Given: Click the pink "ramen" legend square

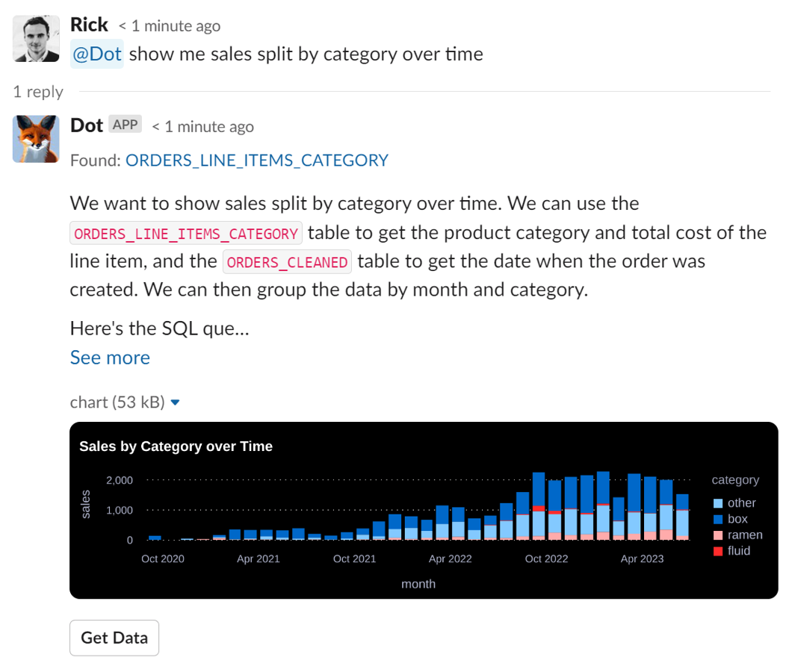Looking at the screenshot, I should (718, 535).
